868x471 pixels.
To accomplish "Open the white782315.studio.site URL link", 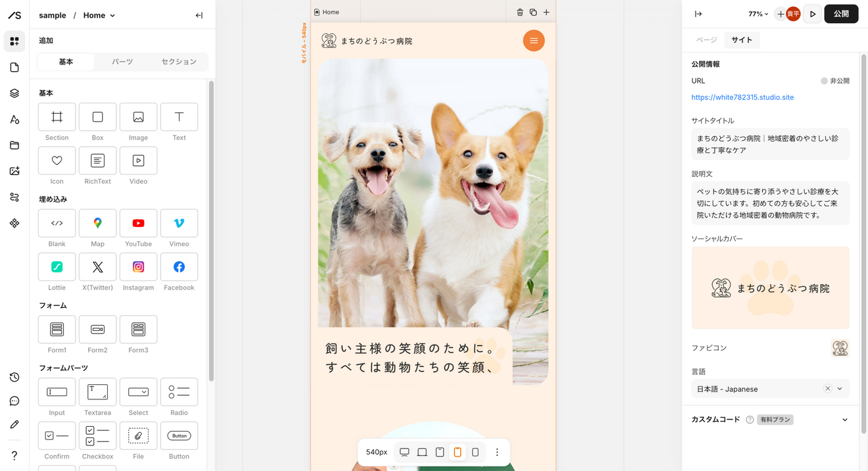I will coord(742,97).
